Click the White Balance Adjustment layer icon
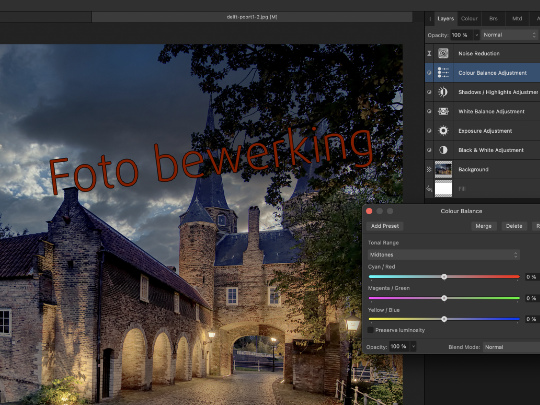540x405 pixels. coord(443,111)
